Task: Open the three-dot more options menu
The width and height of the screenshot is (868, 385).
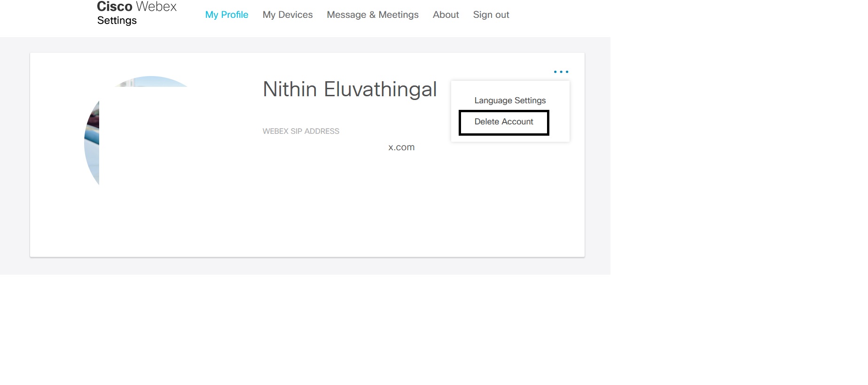Action: click(561, 72)
